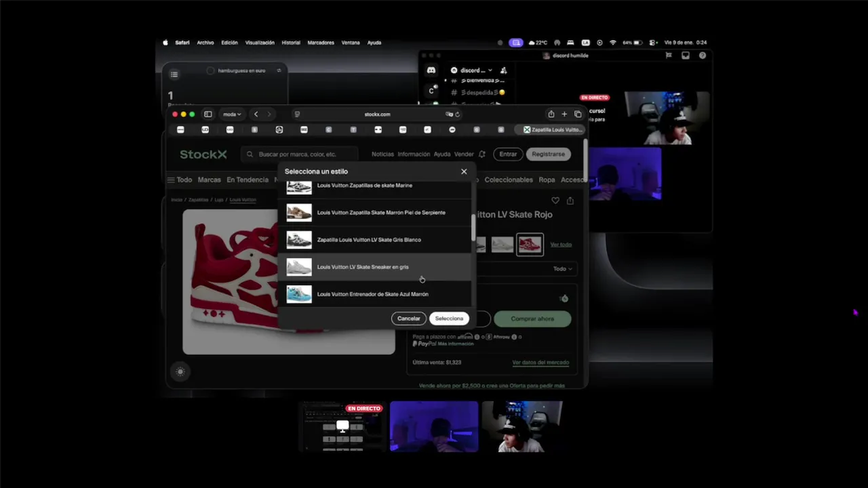Select the red LV Skate colorway swatch
868x488 pixels.
tap(530, 245)
